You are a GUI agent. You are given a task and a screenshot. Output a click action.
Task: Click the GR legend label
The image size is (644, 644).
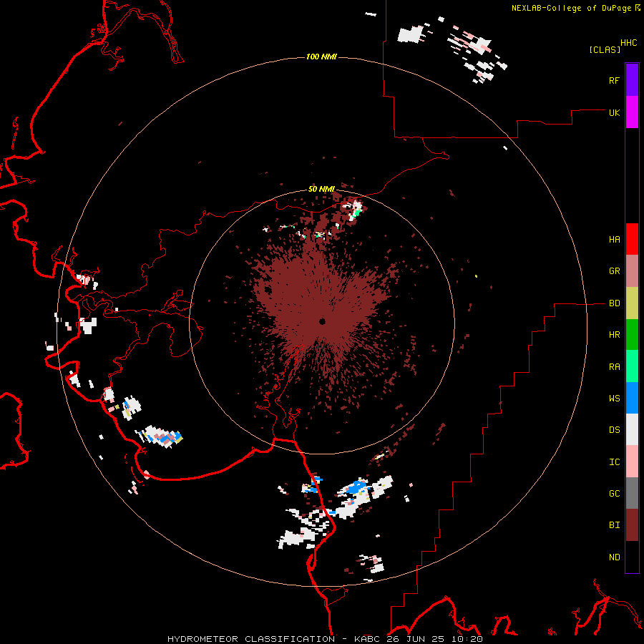(x=614, y=271)
